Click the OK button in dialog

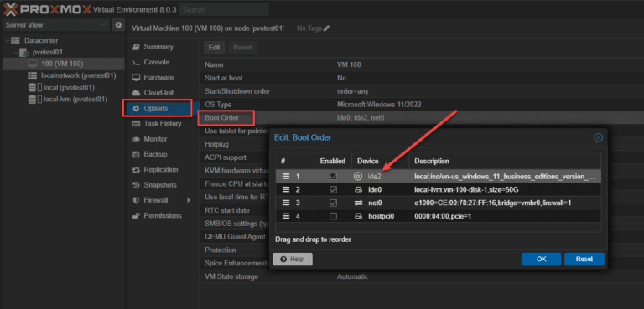coord(541,260)
